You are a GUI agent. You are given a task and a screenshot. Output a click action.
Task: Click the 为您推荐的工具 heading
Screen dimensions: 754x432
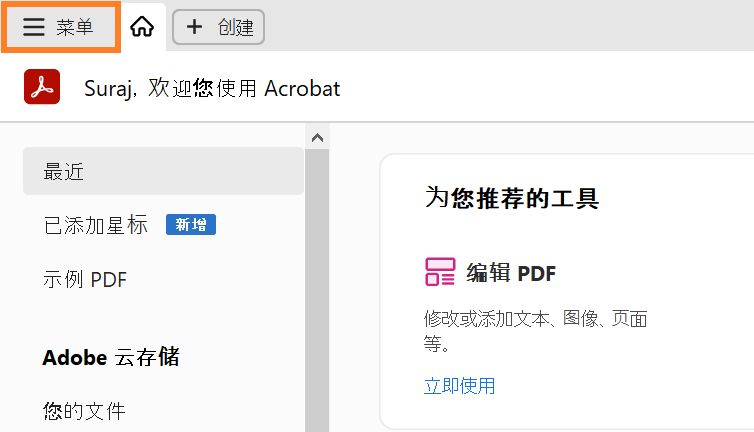(512, 198)
